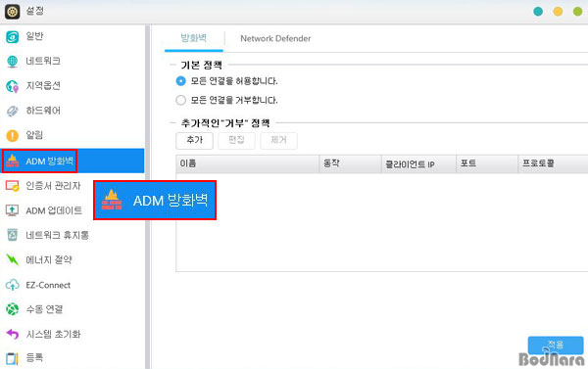Switch to the 방화벽 tab
This screenshot has width=588, height=369.
click(x=193, y=38)
